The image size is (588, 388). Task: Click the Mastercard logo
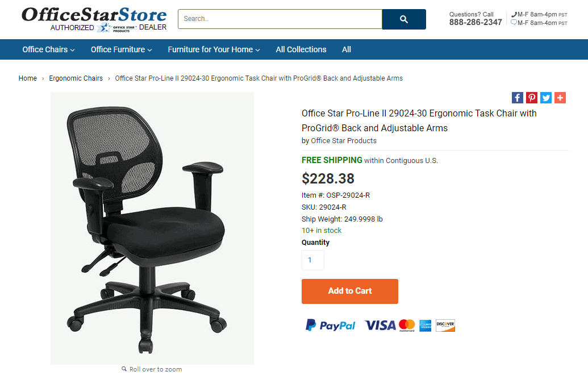point(407,326)
